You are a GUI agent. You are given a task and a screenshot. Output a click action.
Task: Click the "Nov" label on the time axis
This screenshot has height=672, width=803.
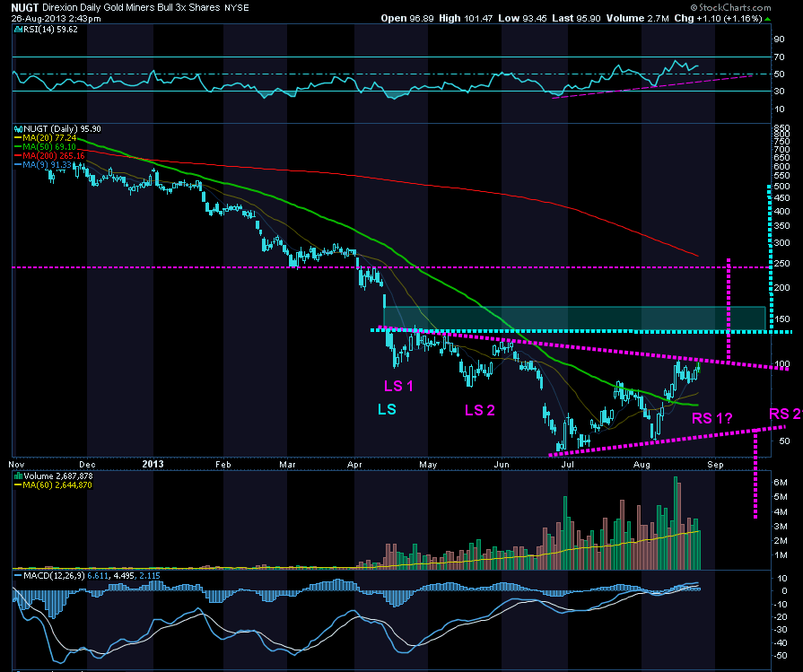click(17, 465)
